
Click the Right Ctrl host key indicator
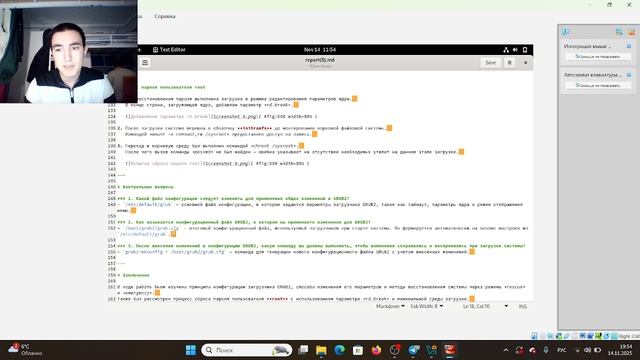click(x=629, y=336)
